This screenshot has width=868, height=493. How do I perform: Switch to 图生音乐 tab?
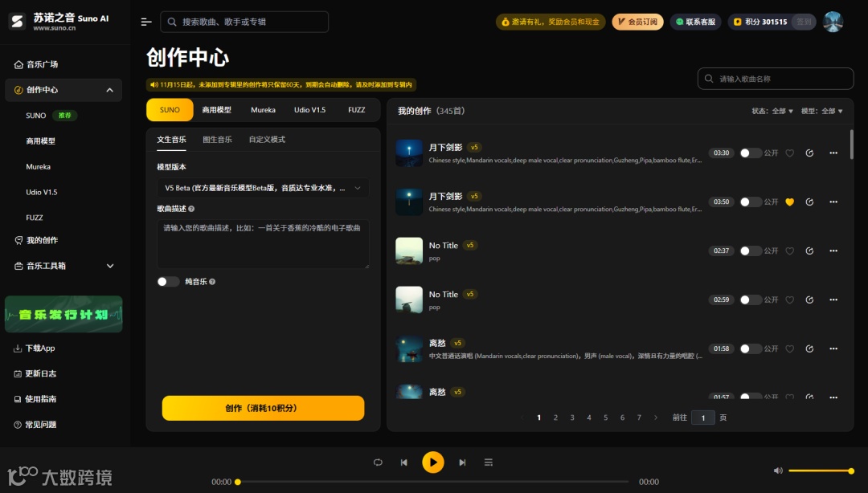tap(218, 140)
